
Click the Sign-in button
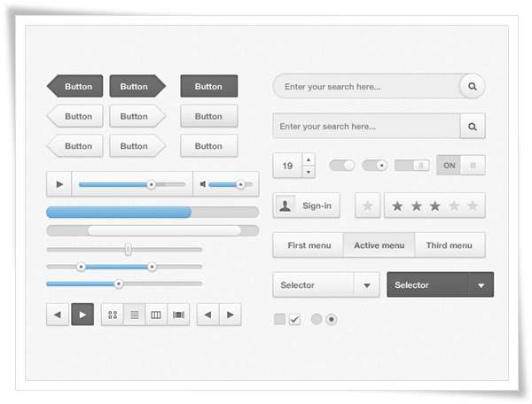click(x=307, y=206)
